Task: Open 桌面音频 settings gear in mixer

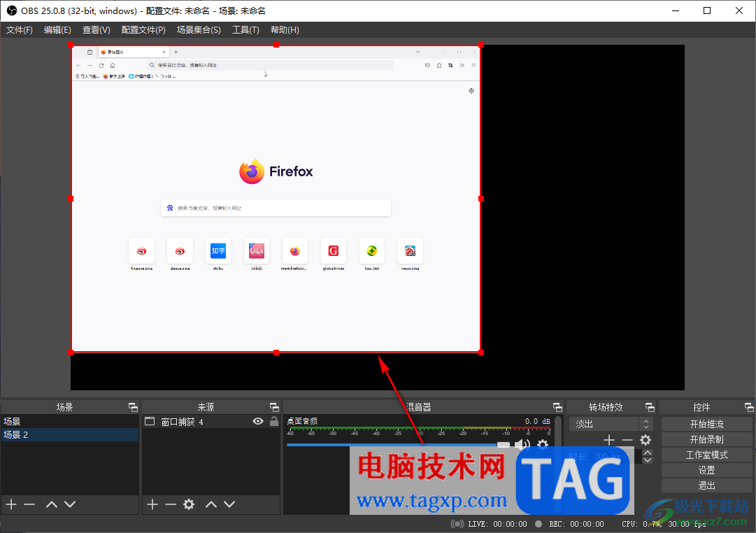Action: [x=543, y=444]
